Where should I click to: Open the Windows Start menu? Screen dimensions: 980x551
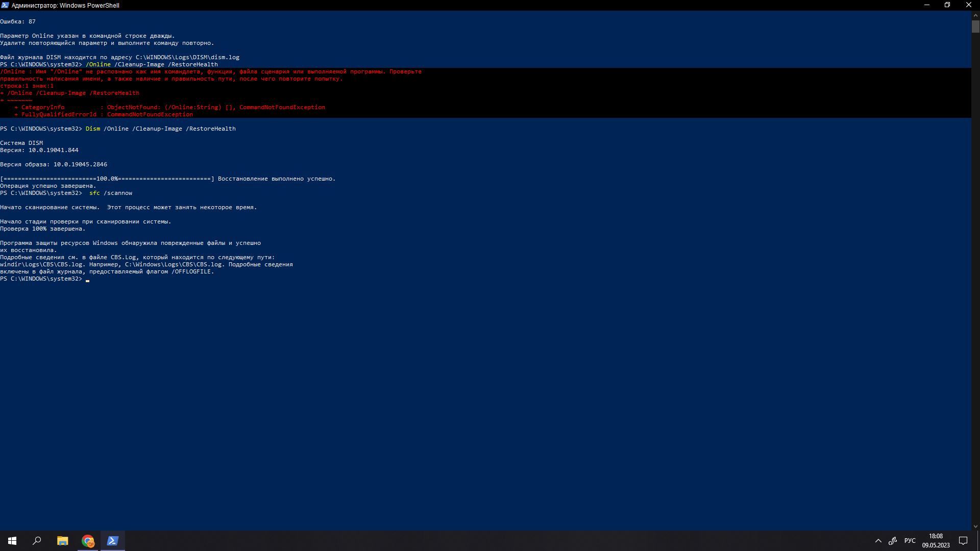(x=12, y=541)
